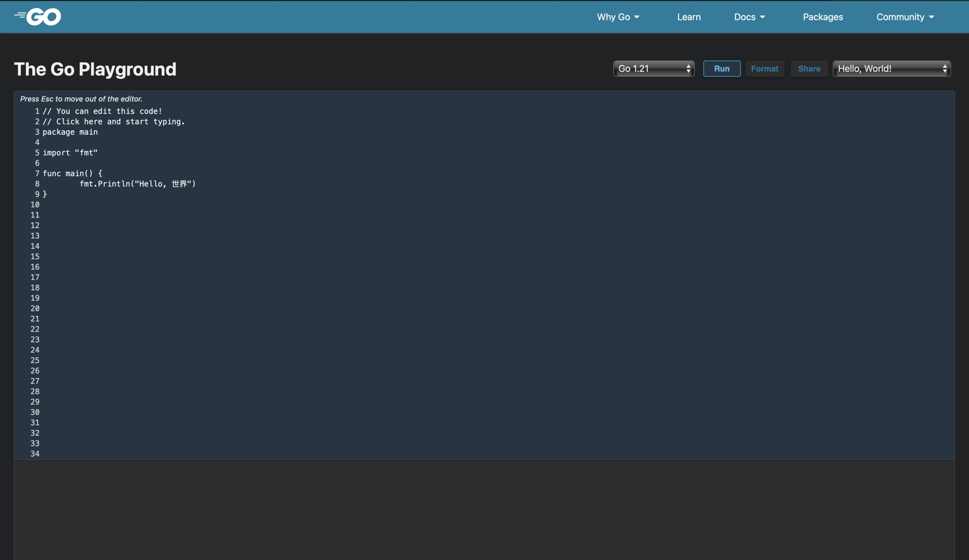This screenshot has height=560, width=969.
Task: Click the examples selector stepper arrows
Action: coord(945,69)
